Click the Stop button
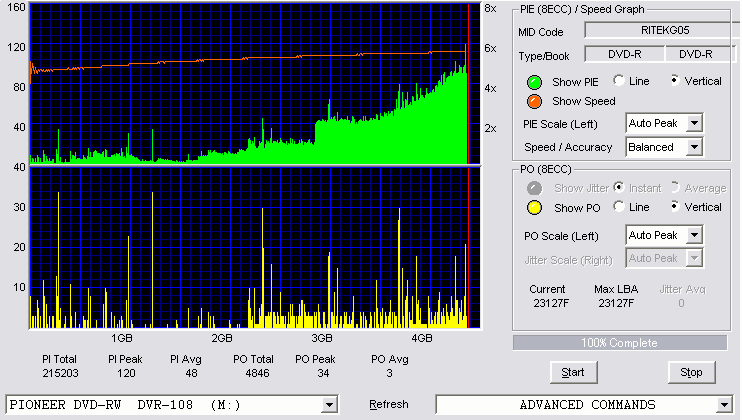The image size is (742, 420). (x=691, y=372)
